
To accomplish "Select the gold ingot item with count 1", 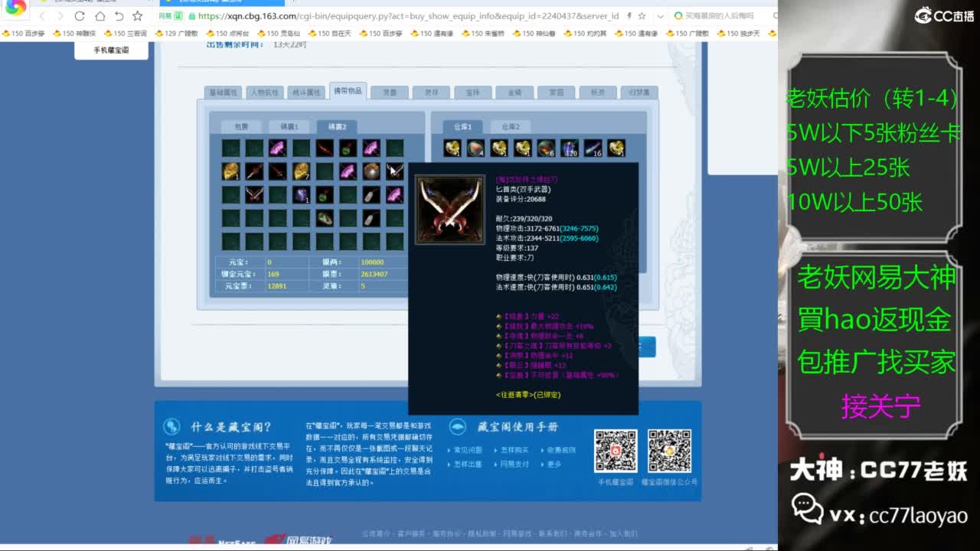I will tap(231, 171).
